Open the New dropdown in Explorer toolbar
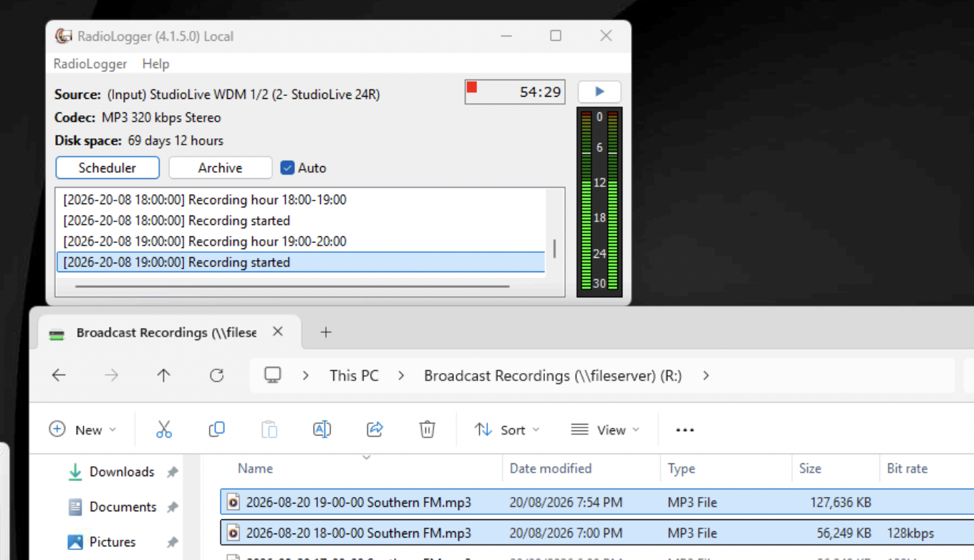 coord(82,430)
